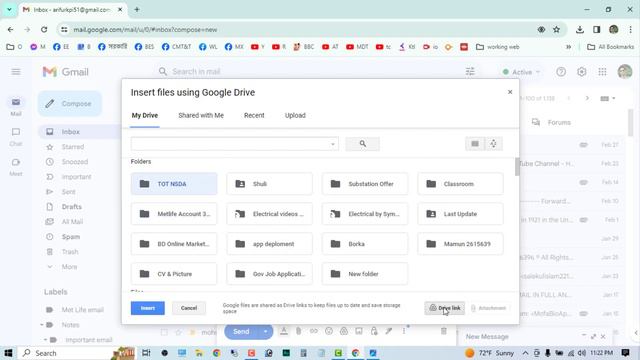Discard the draft with trash icon
Viewport: 640px width, 360px height.
click(444, 331)
